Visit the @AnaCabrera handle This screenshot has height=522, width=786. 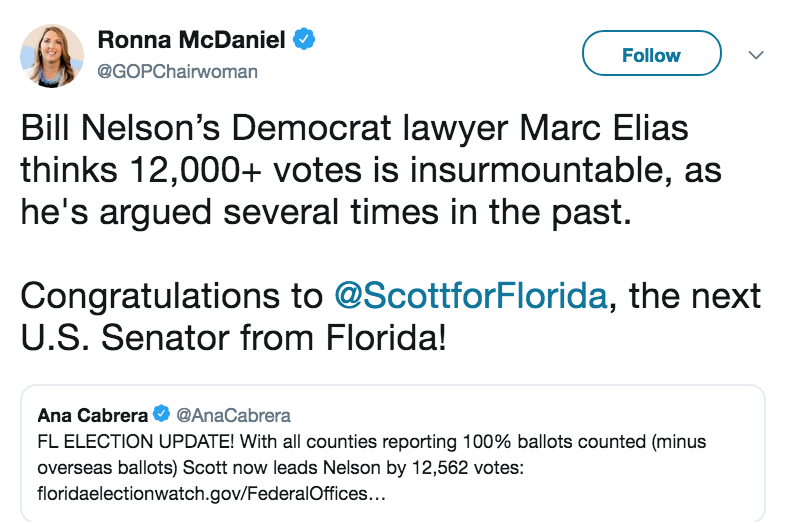tap(233, 415)
